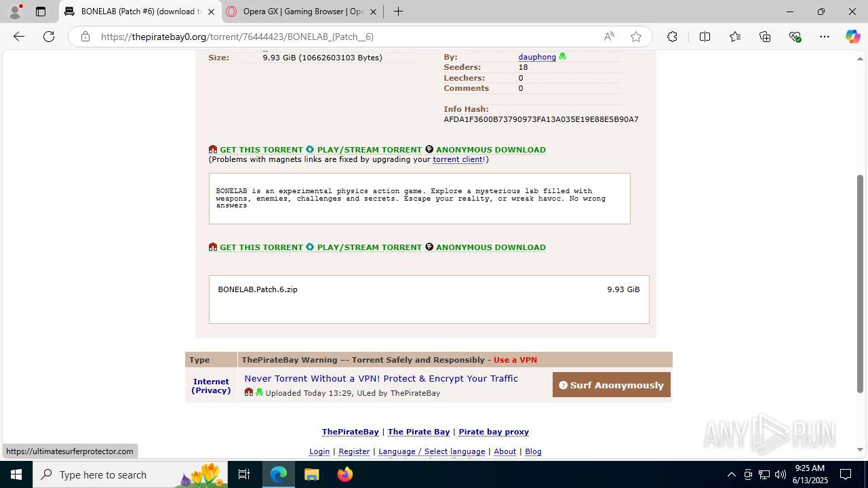Open File Explorer from the taskbar
Viewport: 868px width, 488px height.
(311, 474)
